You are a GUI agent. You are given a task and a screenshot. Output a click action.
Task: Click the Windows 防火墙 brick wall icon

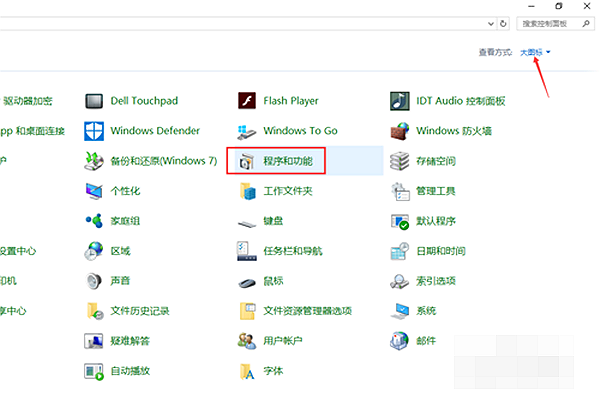tap(399, 131)
